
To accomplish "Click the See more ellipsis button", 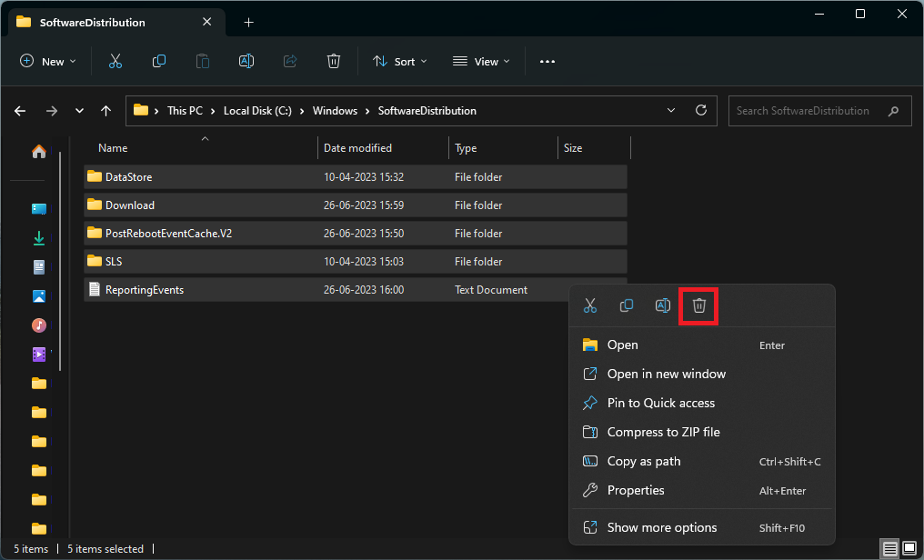I will [x=547, y=61].
